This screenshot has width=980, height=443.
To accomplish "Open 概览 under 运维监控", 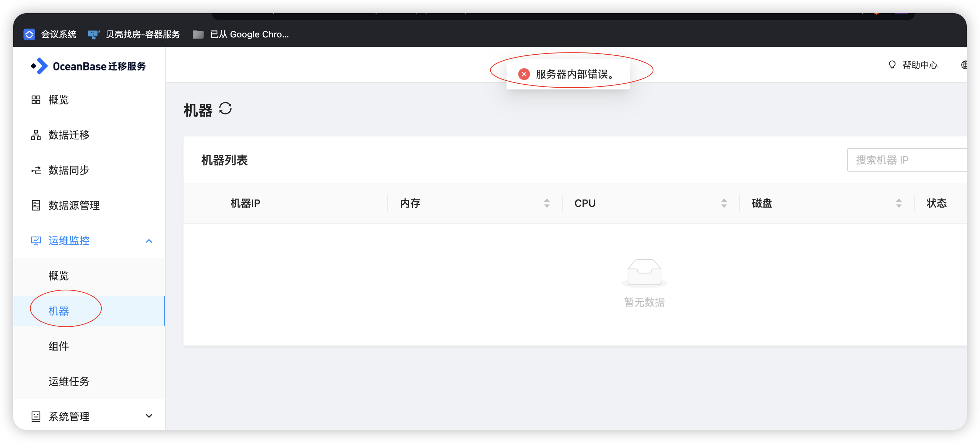I will click(89, 276).
